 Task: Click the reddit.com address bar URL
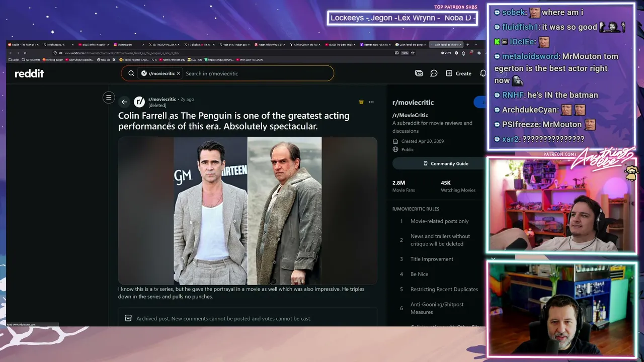coord(122,53)
